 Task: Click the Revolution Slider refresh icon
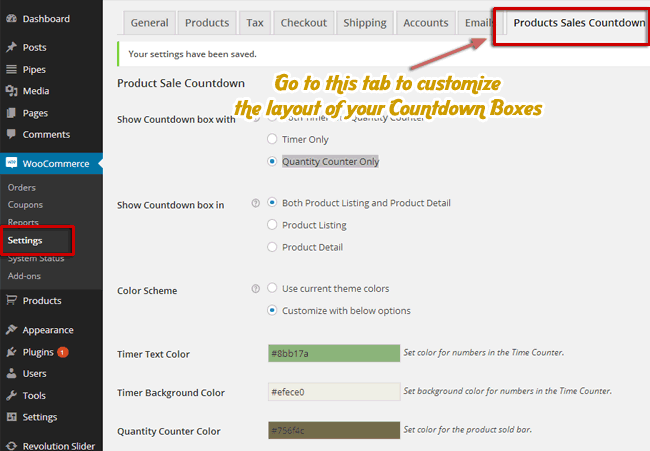12,446
